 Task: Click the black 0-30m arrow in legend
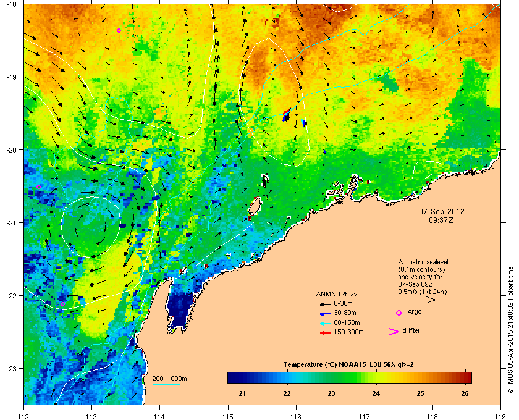coord(325,304)
